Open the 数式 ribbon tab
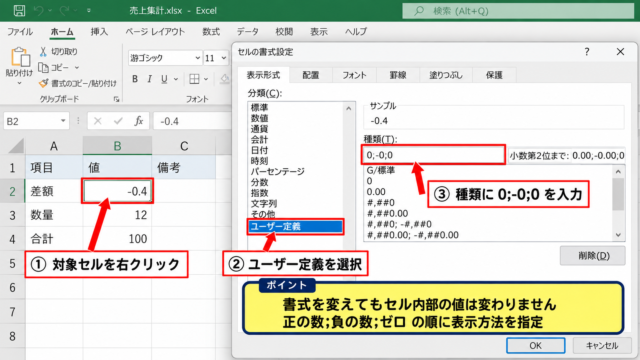The width and height of the screenshot is (640, 360). [211, 31]
